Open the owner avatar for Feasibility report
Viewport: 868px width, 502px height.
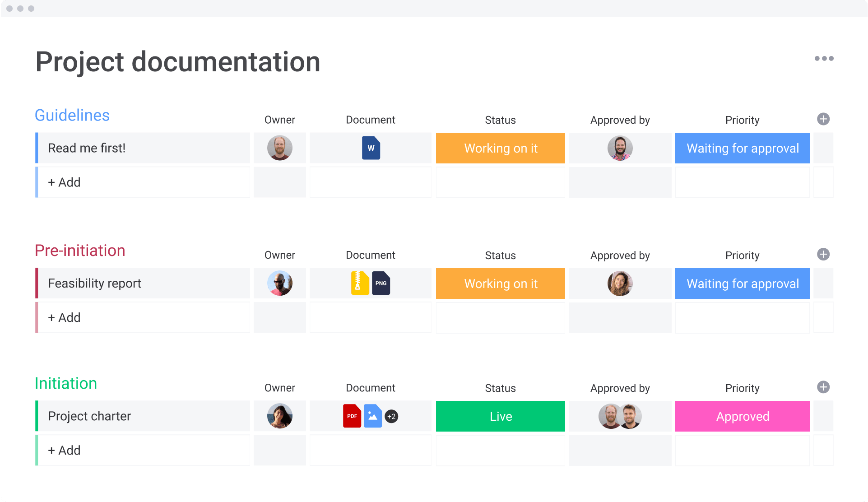(279, 283)
